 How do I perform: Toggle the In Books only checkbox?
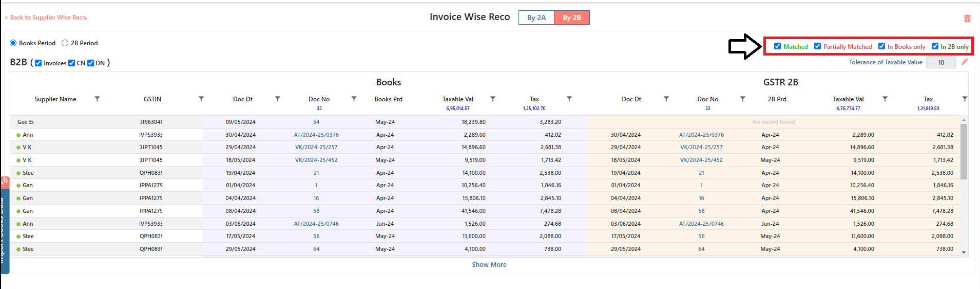(882, 46)
